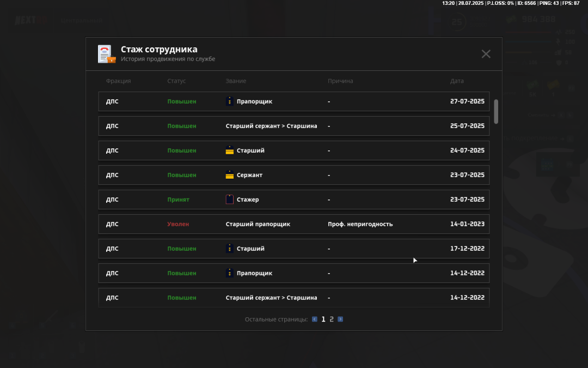This screenshot has height=368, width=588.
Task: Click История продвижения по службе subtitle
Action: point(168,59)
